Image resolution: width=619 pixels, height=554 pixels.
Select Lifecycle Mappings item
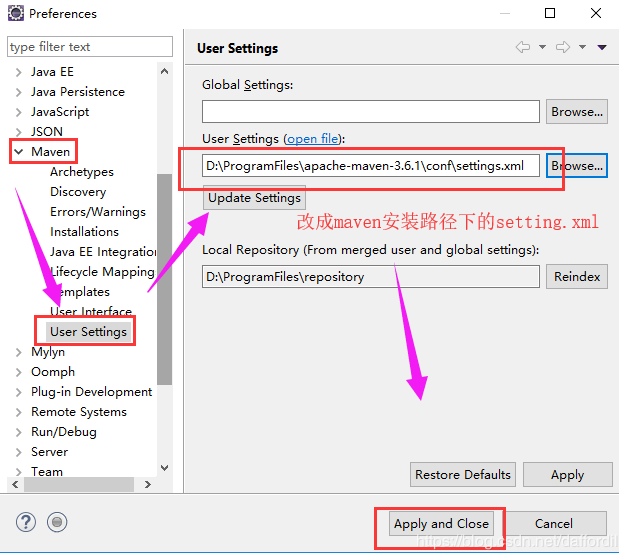point(103,272)
